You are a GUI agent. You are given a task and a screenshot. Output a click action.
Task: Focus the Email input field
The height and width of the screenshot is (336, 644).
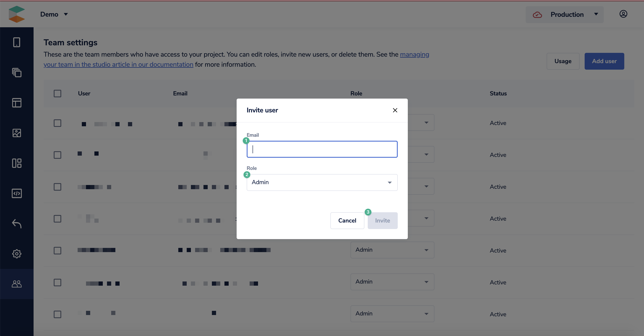(322, 149)
